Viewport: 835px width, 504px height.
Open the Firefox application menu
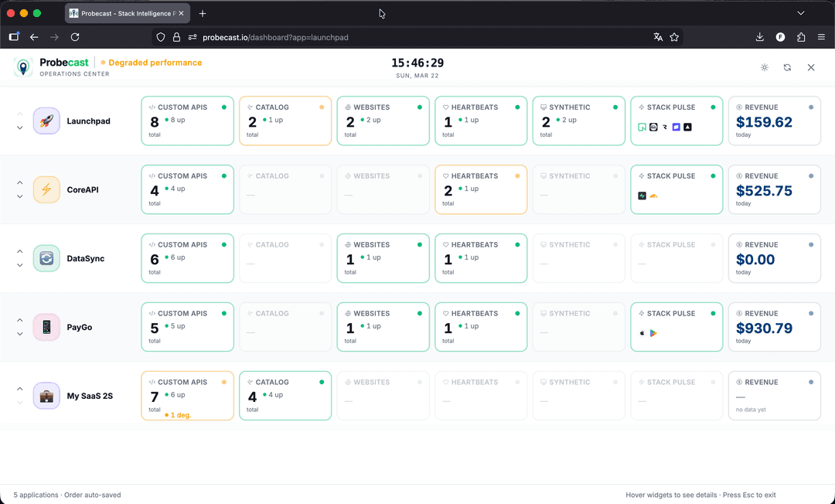click(x=822, y=36)
